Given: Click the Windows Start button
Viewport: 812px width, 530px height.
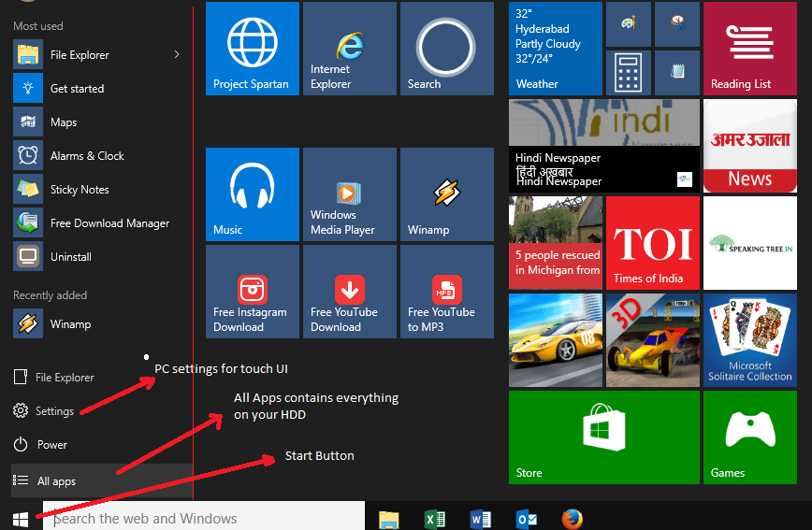Looking at the screenshot, I should pos(21,519).
